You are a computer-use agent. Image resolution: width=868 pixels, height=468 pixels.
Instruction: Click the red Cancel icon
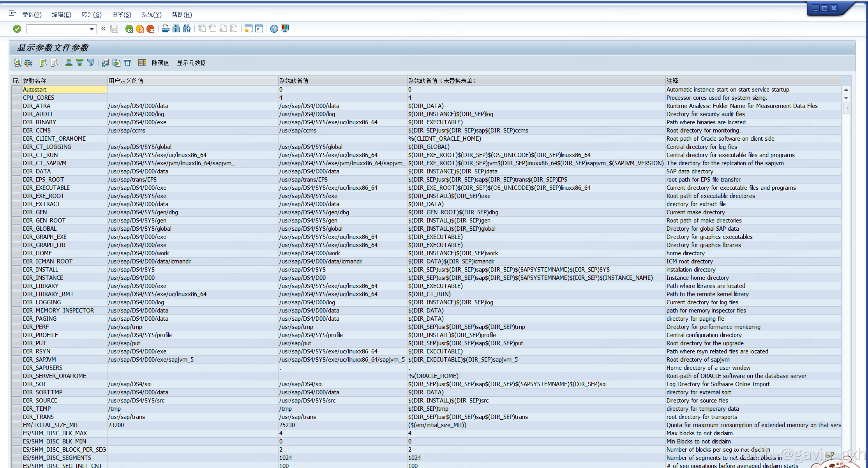(151, 28)
